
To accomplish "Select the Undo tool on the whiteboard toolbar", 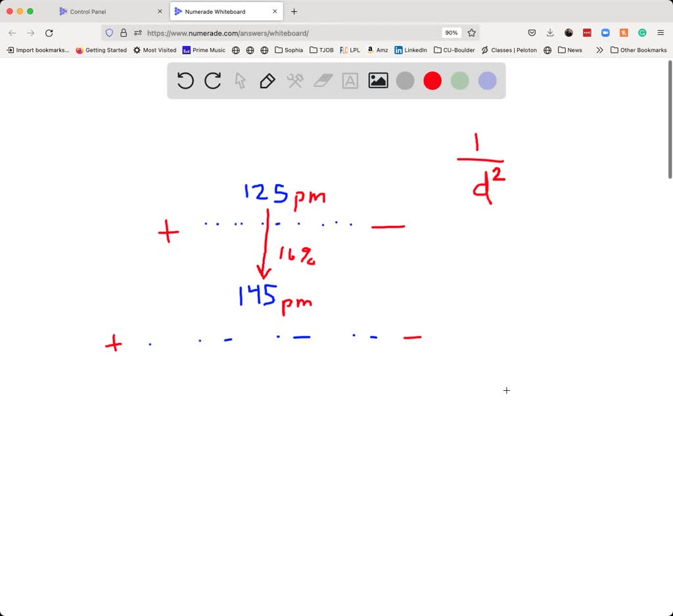I will click(185, 80).
